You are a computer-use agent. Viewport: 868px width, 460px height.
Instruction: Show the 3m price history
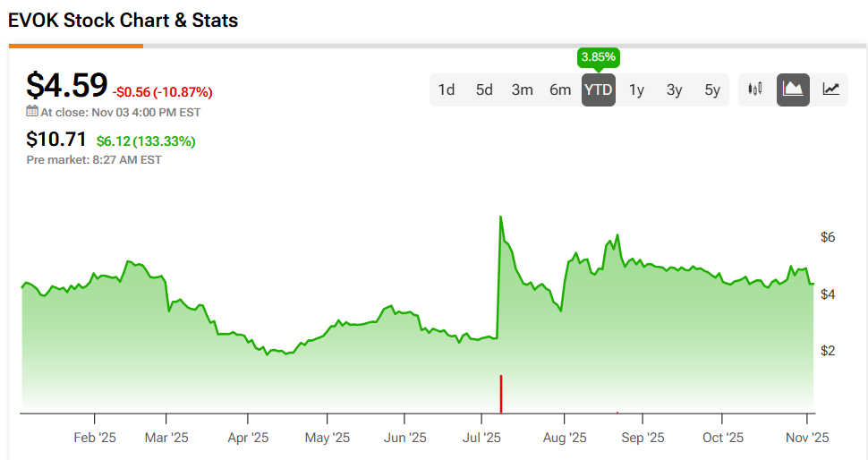522,89
